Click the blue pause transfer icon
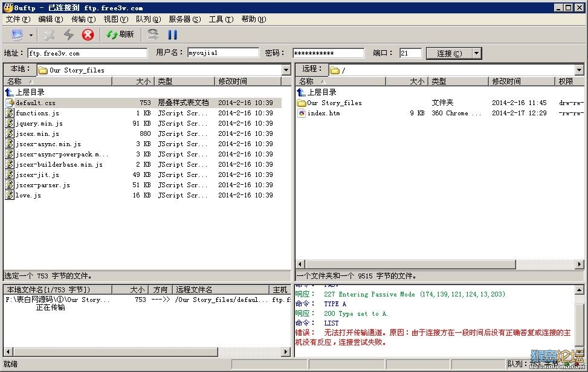 [172, 35]
